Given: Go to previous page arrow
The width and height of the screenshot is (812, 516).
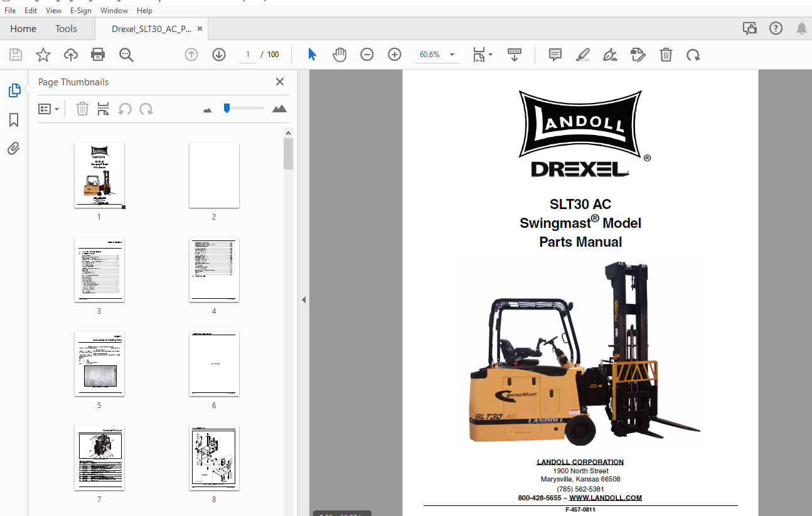Looking at the screenshot, I should [191, 55].
